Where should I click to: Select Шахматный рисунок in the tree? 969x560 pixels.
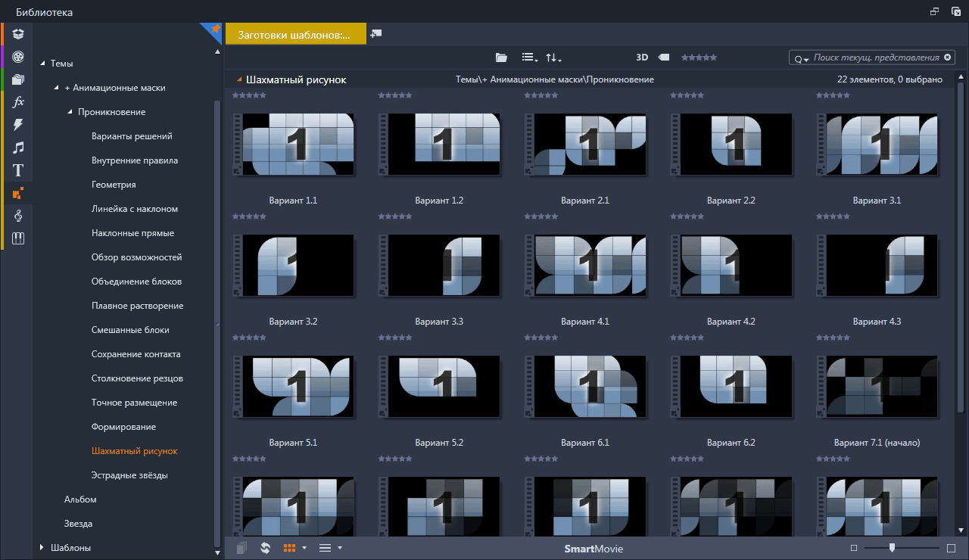coord(134,451)
